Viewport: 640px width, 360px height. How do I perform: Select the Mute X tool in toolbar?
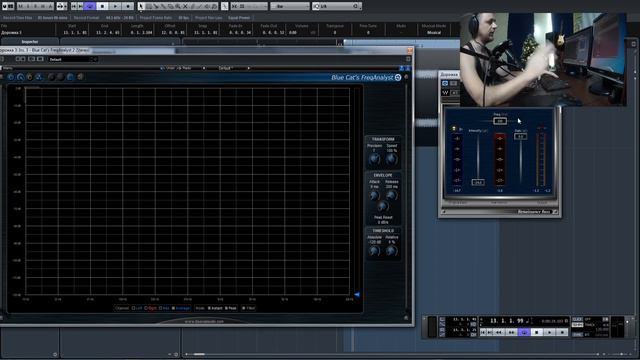click(x=185, y=6)
